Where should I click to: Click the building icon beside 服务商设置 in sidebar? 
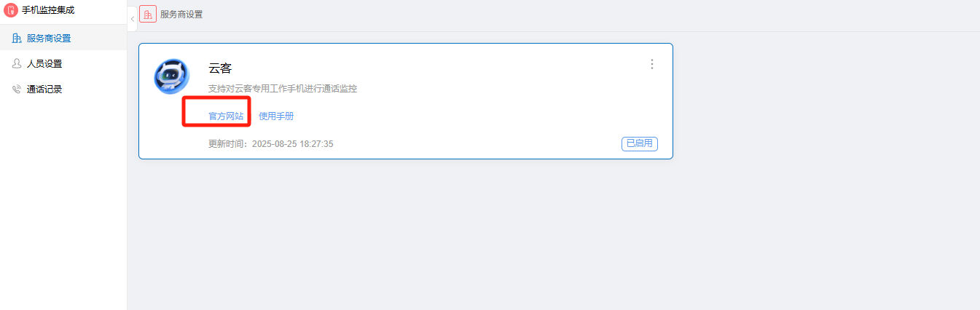tap(17, 38)
